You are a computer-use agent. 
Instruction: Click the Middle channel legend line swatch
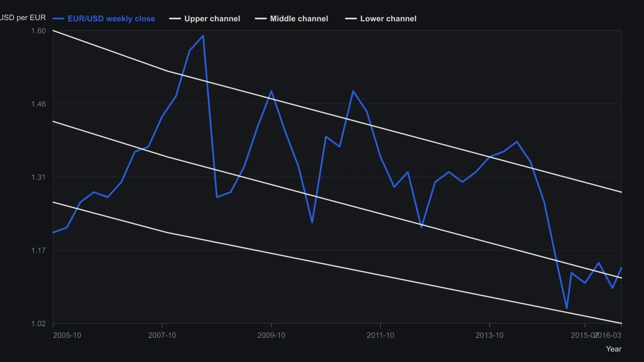(261, 19)
